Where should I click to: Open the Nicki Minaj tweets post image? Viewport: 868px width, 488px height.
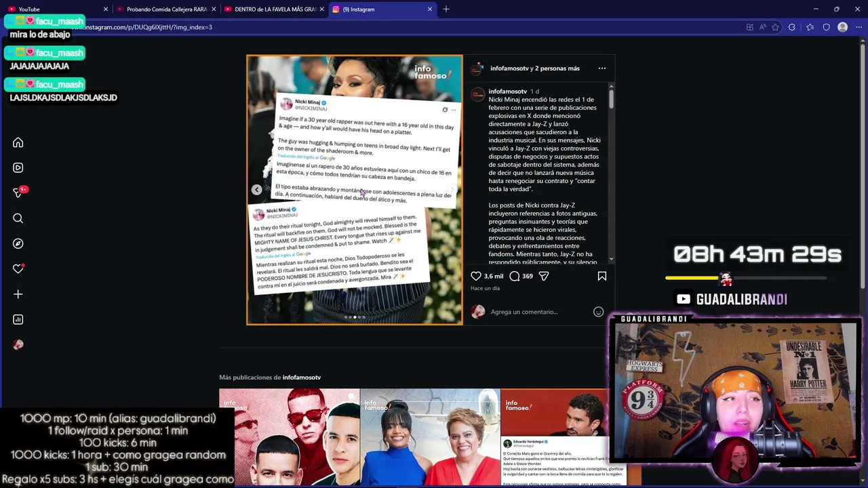(x=355, y=190)
